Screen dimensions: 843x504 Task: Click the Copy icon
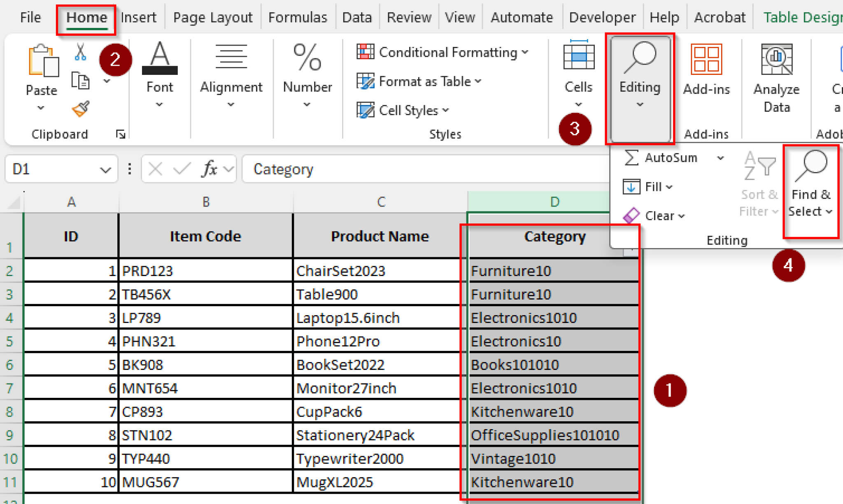click(x=79, y=81)
